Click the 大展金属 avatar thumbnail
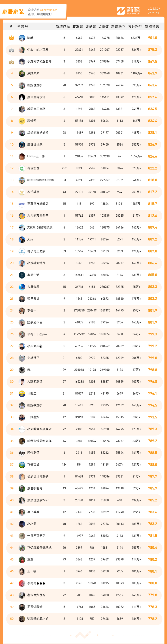The width and height of the screenshot is (167, 644). pyautogui.click(x=22, y=287)
